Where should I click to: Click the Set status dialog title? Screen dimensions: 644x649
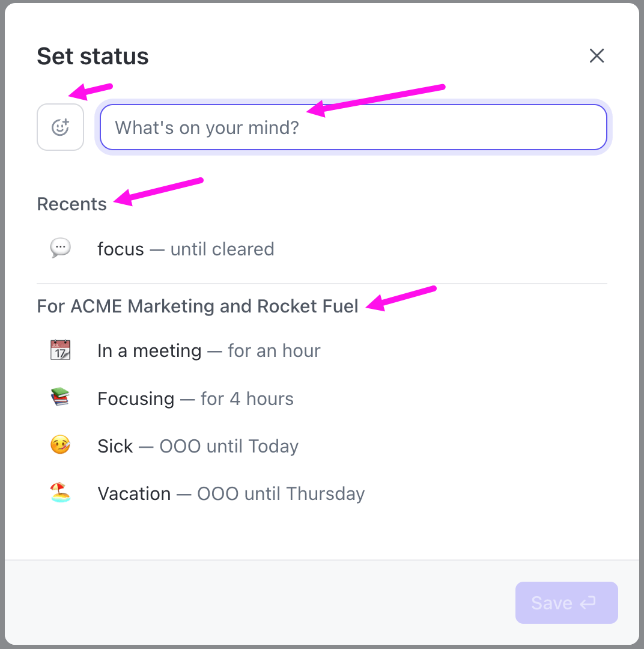93,55
